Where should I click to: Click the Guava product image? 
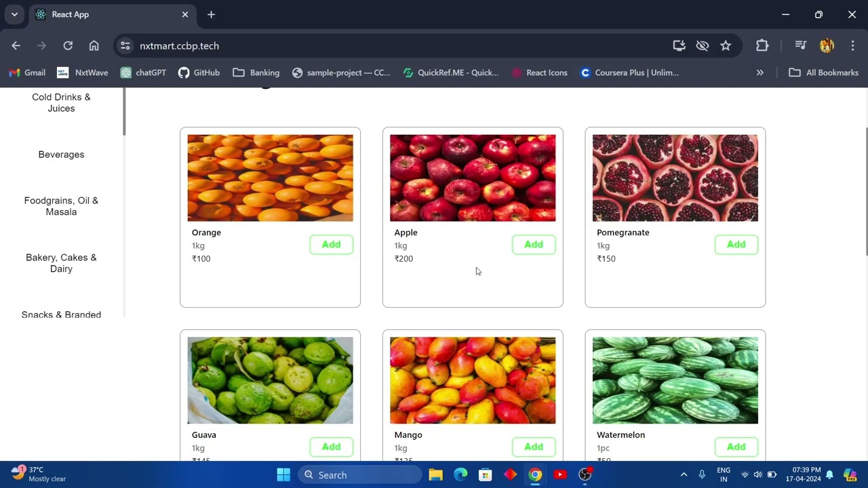pyautogui.click(x=270, y=380)
